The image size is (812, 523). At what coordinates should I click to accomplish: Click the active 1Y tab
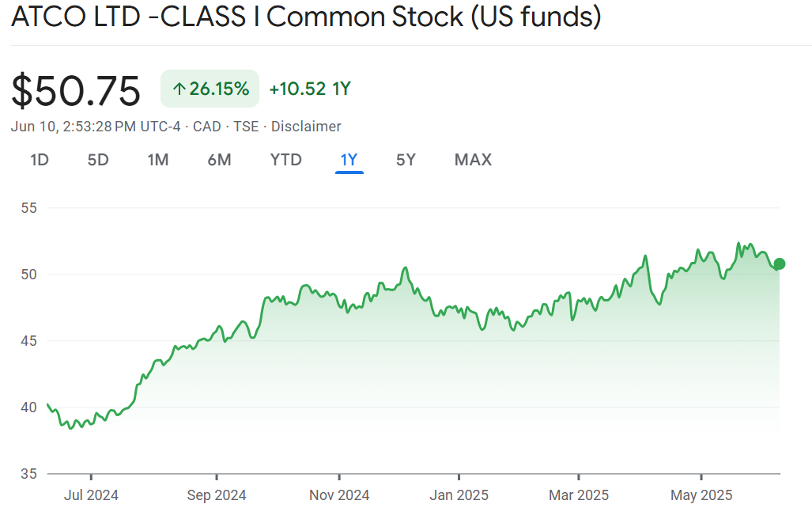pos(349,160)
